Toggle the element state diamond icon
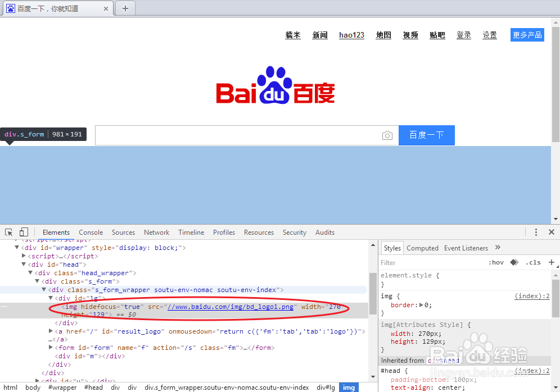This screenshot has width=560, height=392. pyautogui.click(x=514, y=262)
